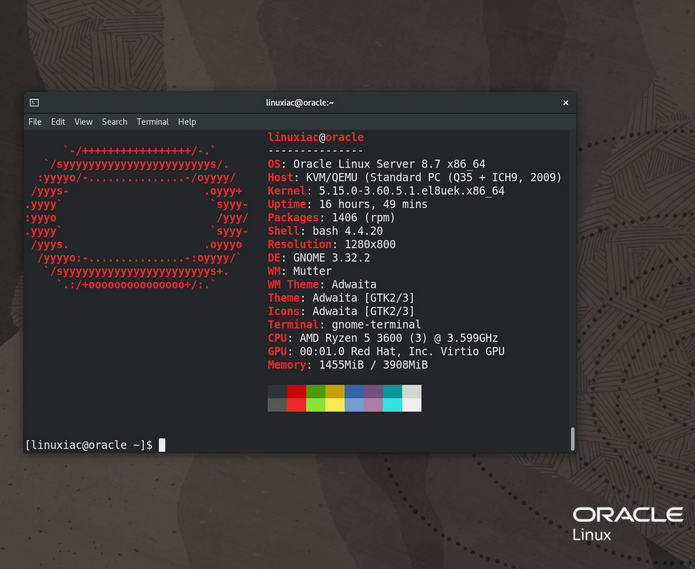Click the dark purple color block

pyautogui.click(x=374, y=392)
